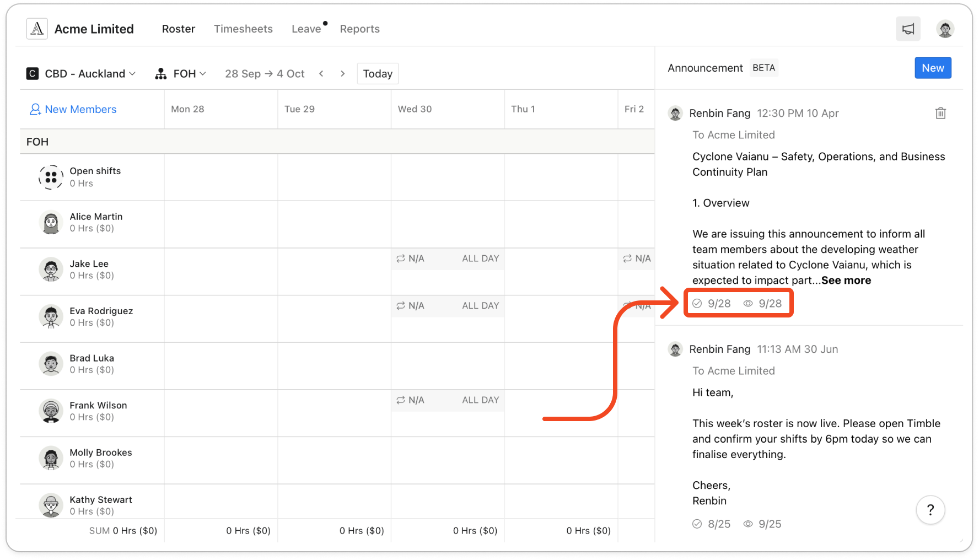Click the add-person icon beside New Members
Viewport: 979px width, 560px height.
pyautogui.click(x=35, y=109)
